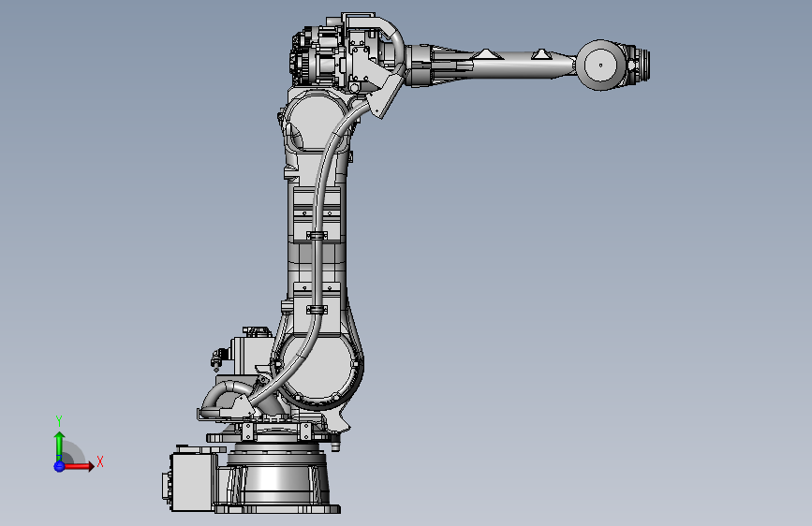The image size is (812, 526).
Task: Select the robot's conical base pedestal
Action: [x=278, y=479]
